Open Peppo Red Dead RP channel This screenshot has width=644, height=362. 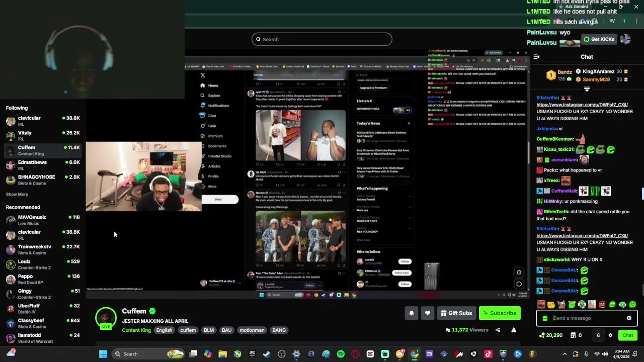(x=43, y=279)
